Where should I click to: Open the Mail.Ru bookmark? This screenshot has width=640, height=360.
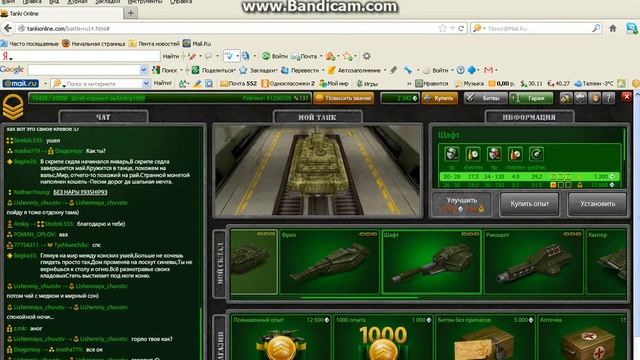point(197,44)
